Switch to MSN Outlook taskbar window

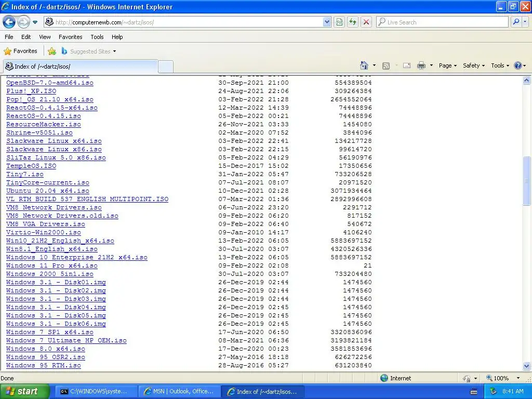point(179,392)
